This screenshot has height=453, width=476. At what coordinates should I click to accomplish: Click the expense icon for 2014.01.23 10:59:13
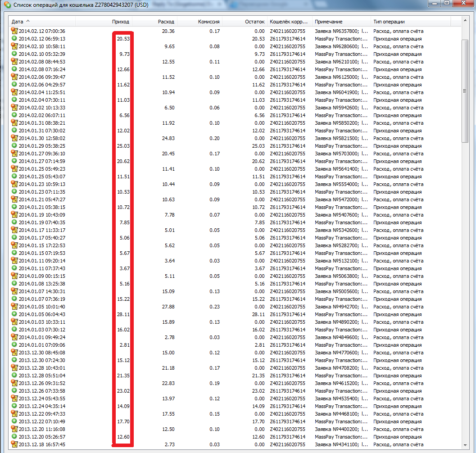tap(14, 184)
